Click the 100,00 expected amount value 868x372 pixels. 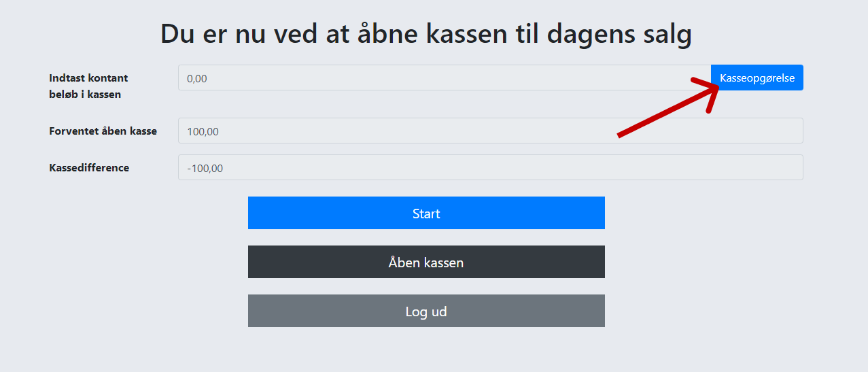(203, 131)
